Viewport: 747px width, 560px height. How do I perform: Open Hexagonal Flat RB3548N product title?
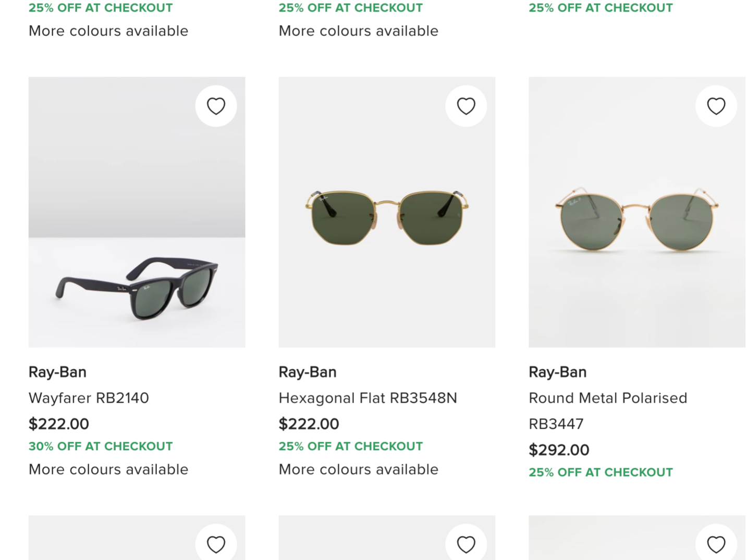(368, 398)
